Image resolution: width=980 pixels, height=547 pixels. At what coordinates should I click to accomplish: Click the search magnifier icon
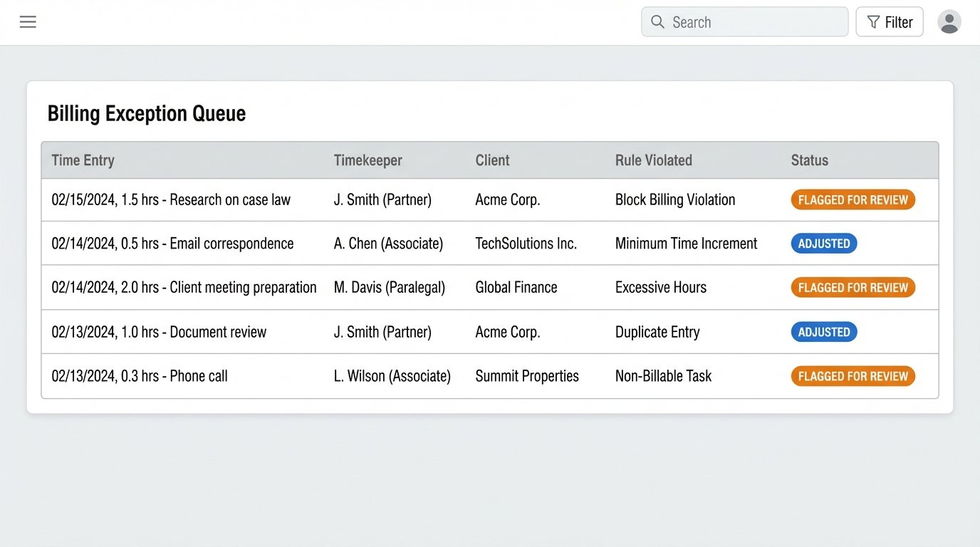click(x=657, y=22)
